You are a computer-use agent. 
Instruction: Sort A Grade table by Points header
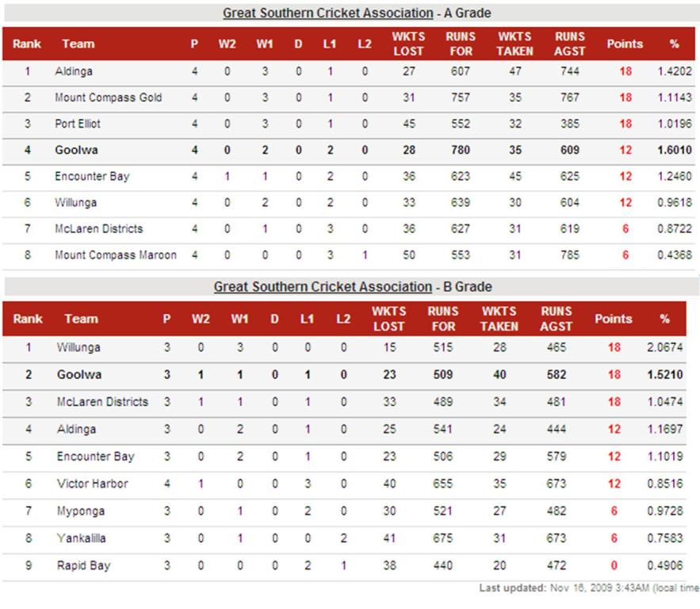625,44
